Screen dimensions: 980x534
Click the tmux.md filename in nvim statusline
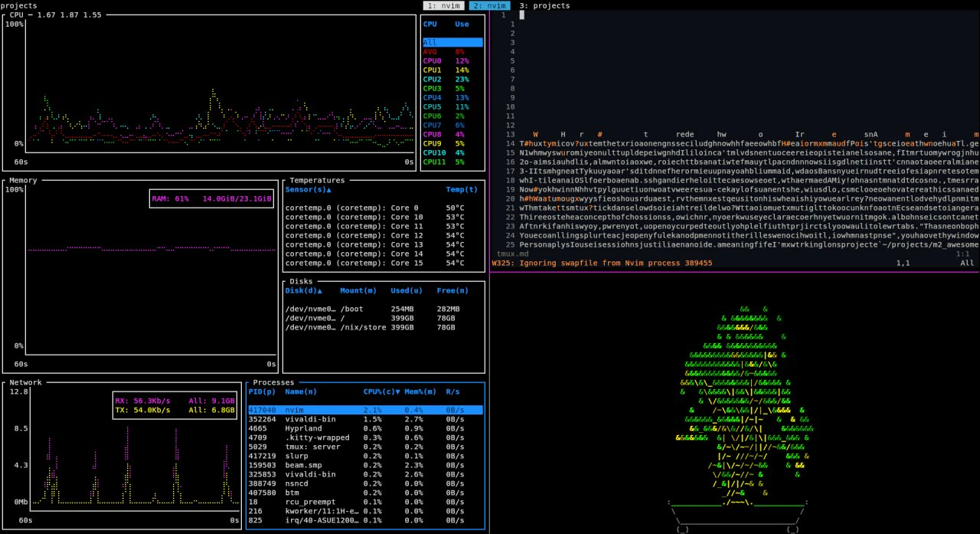pyautogui.click(x=512, y=254)
